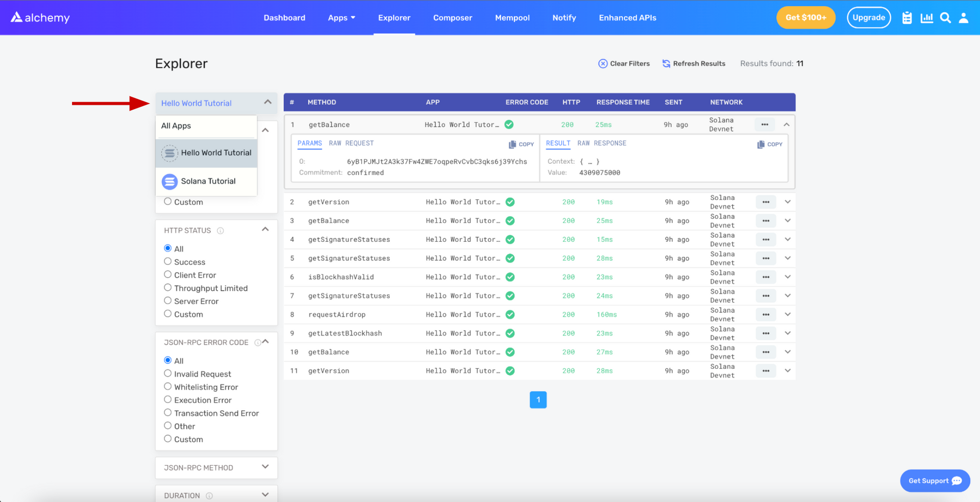The height and width of the screenshot is (502, 980).
Task: Copy the request params with Copy icon
Action: (521, 144)
